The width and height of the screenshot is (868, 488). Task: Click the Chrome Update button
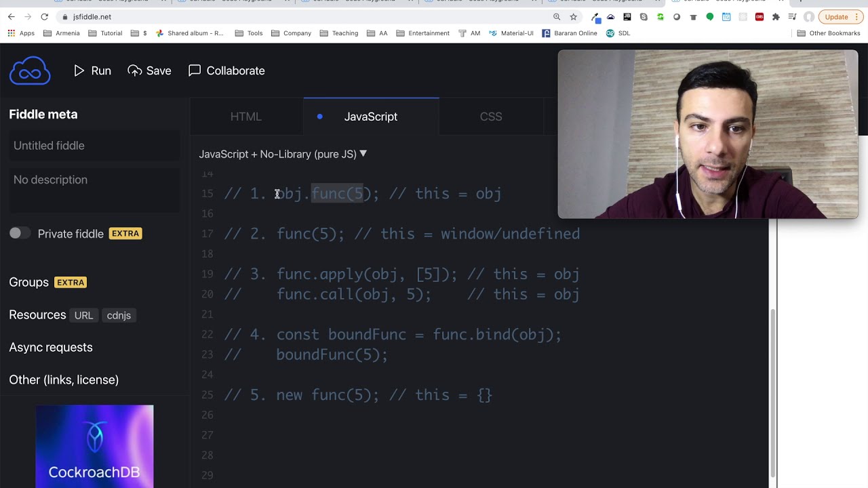pyautogui.click(x=841, y=17)
